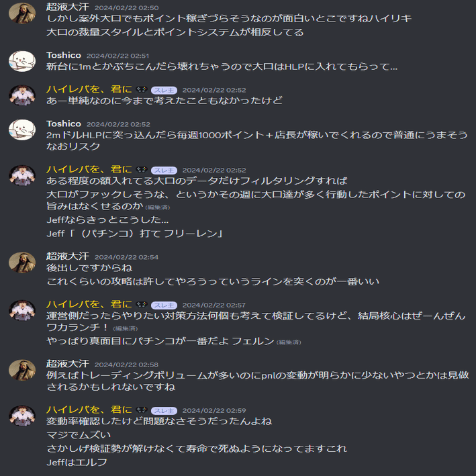
Task: Click the message starting 'Jeff「（パチンコ）打て'
Action: click(135, 234)
